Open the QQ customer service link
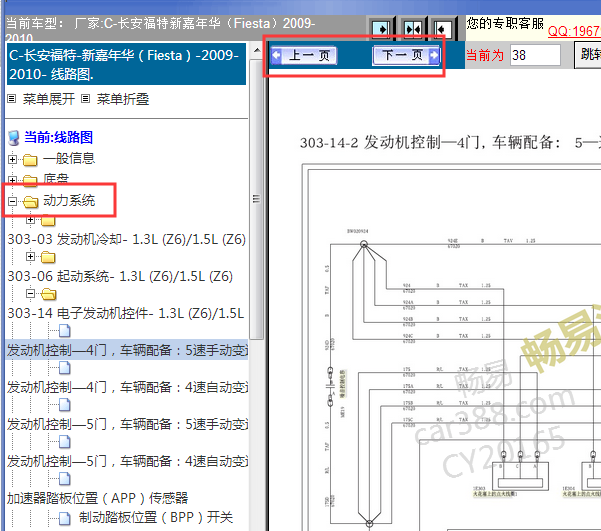The height and width of the screenshot is (531, 601). click(x=574, y=31)
